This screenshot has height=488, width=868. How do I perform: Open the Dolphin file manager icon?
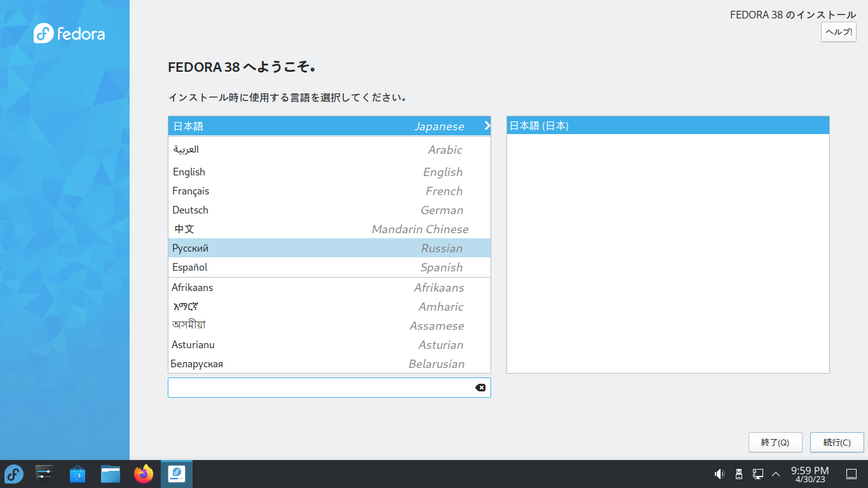point(111,474)
